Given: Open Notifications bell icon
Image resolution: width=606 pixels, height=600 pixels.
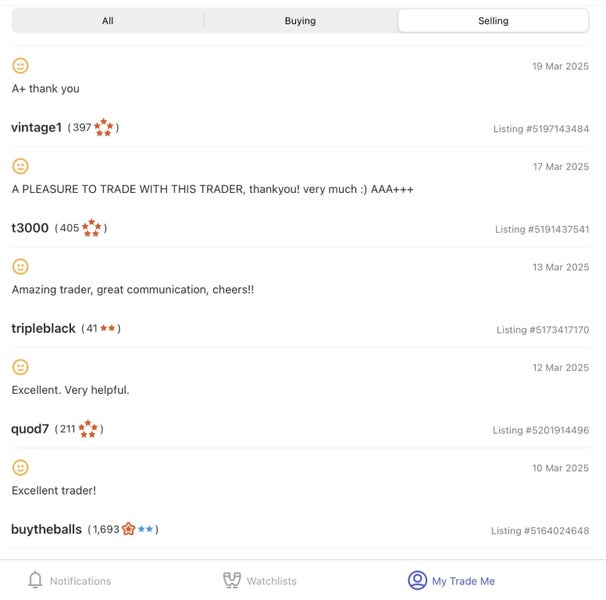Looking at the screenshot, I should pos(35,580).
